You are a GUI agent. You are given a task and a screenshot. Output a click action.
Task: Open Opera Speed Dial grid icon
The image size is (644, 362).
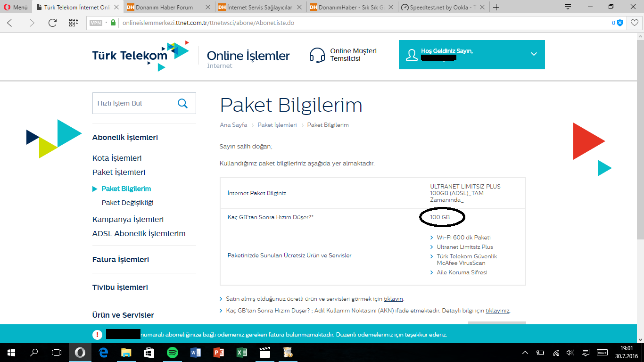[74, 23]
